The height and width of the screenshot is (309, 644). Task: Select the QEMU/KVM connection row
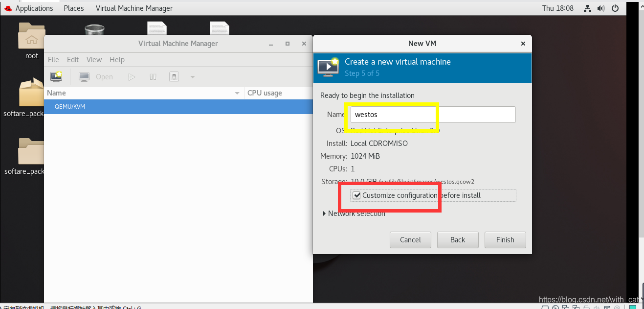point(178,106)
